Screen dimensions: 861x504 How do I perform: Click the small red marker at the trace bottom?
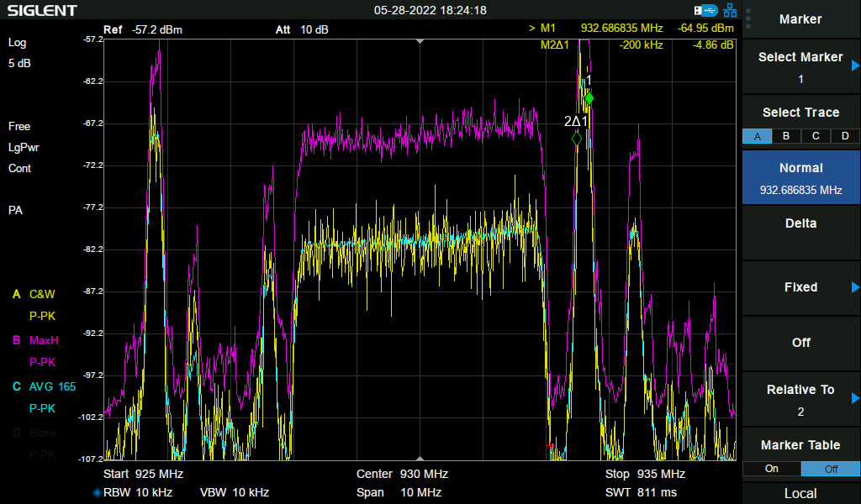pos(550,446)
